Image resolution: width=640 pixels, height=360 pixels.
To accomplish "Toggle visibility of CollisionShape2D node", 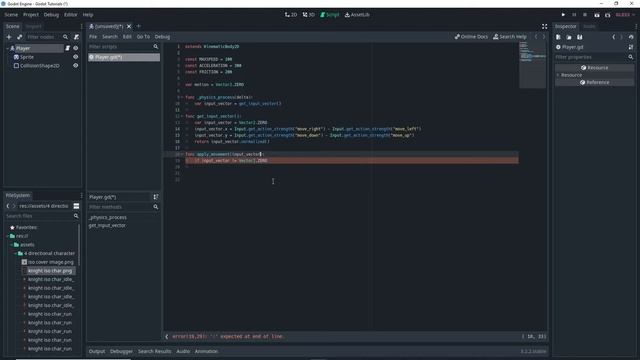I will [x=76, y=65].
